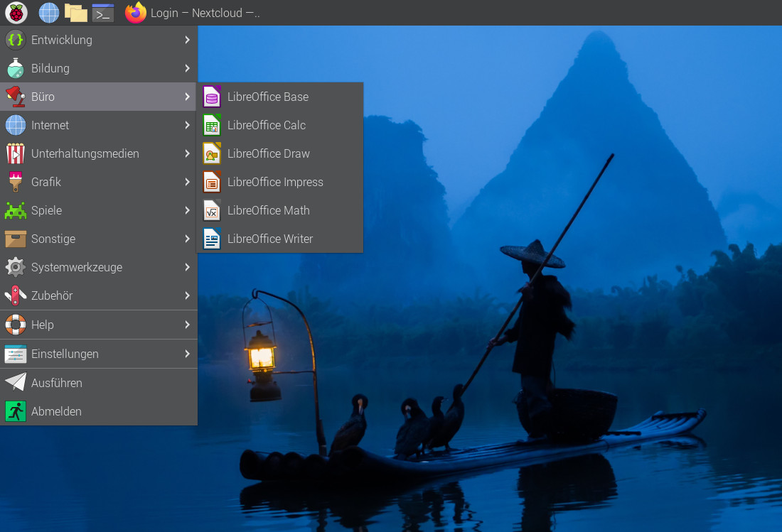Select the Grafik label
Image resolution: width=782 pixels, height=532 pixels.
pos(46,182)
